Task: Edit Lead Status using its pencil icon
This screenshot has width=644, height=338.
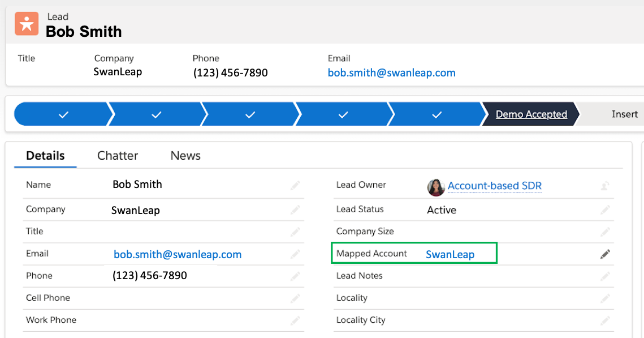Action: point(605,210)
